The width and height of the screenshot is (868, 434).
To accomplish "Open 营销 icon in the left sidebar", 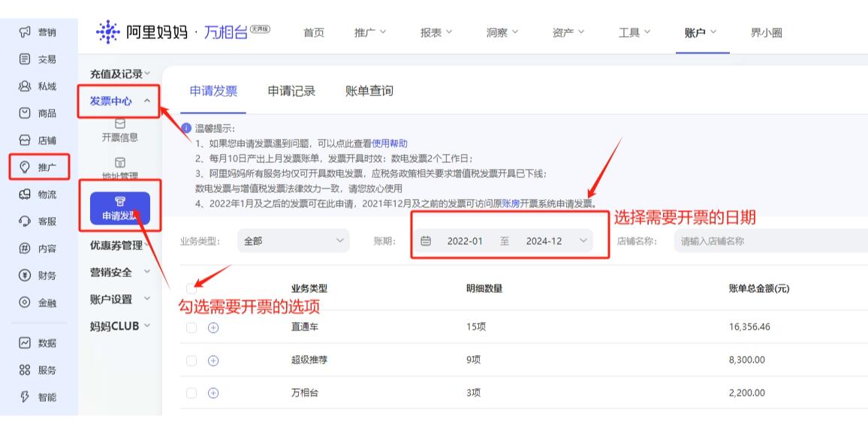I will (24, 32).
